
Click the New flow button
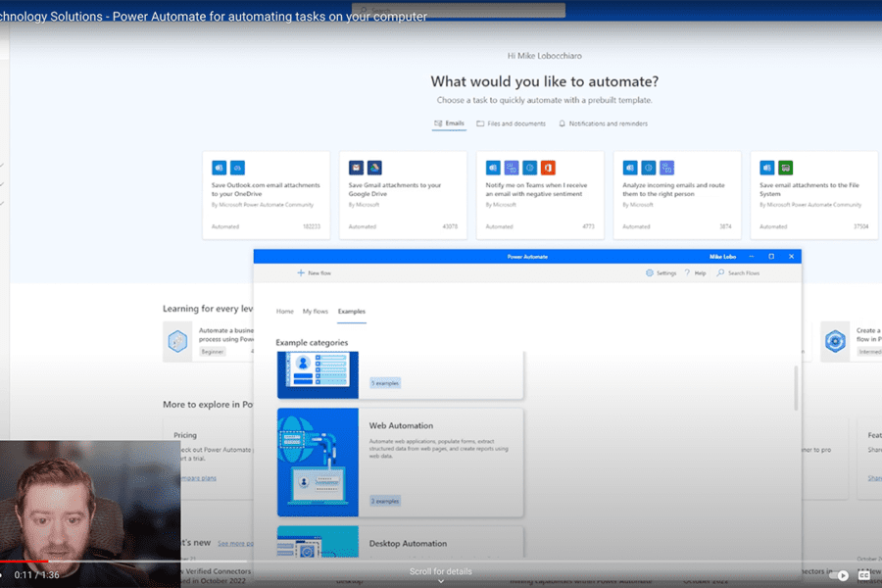tap(314, 272)
